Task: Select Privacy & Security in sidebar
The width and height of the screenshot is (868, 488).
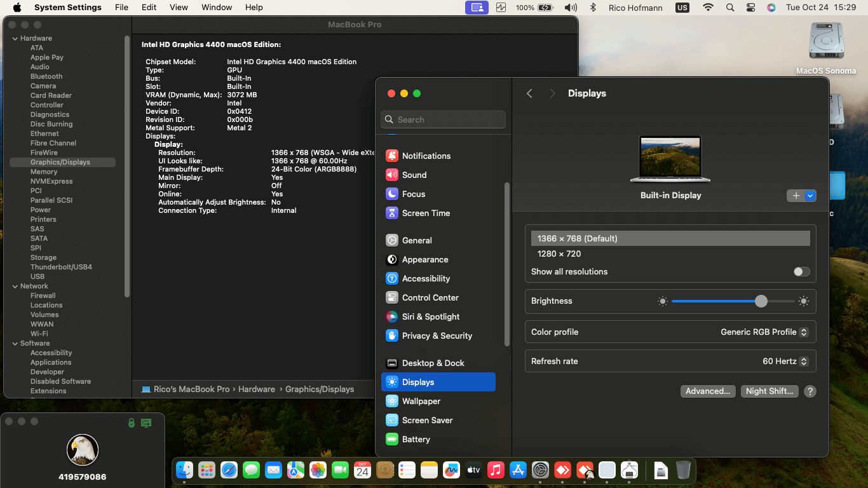Action: (x=437, y=335)
